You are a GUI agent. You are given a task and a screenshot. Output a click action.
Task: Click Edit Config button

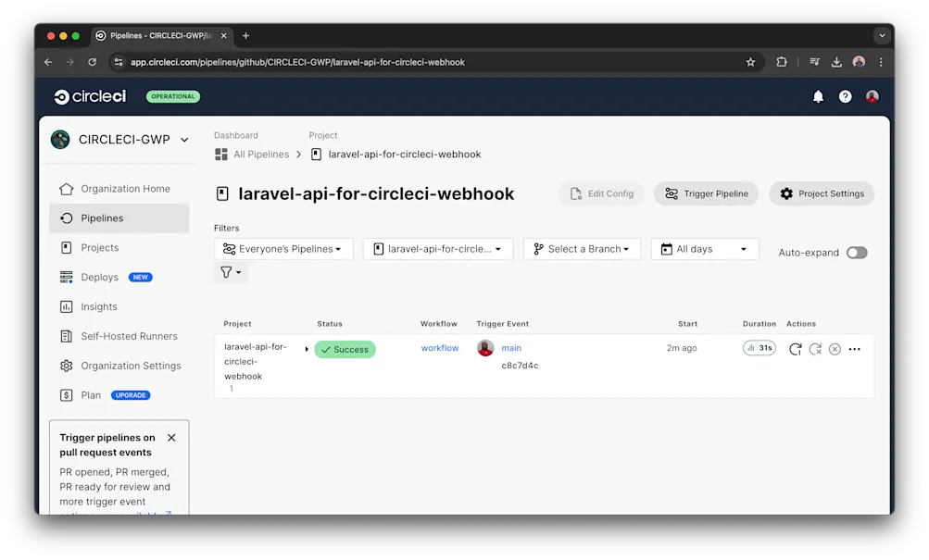(601, 193)
